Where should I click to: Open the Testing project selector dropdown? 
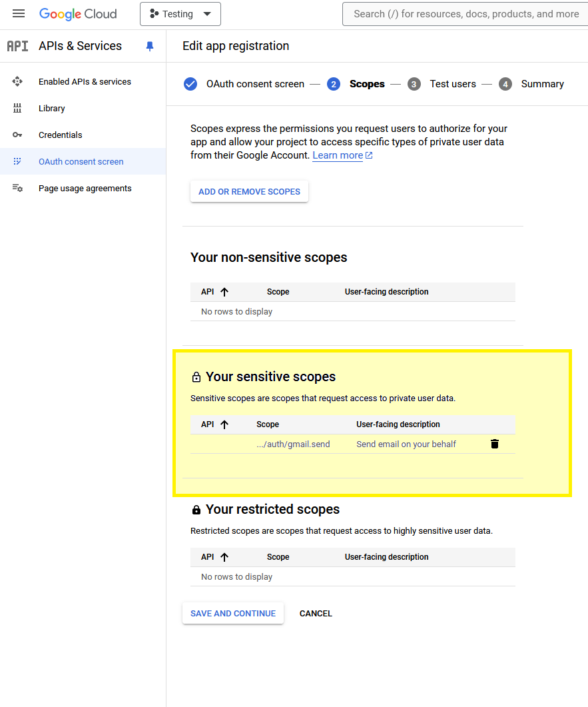tap(180, 14)
